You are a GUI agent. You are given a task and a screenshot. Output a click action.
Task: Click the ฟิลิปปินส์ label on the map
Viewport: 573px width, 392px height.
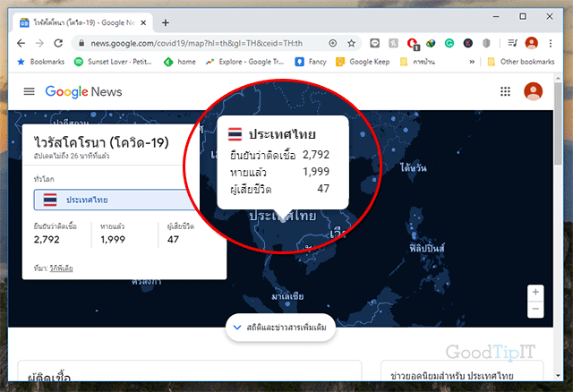(427, 249)
